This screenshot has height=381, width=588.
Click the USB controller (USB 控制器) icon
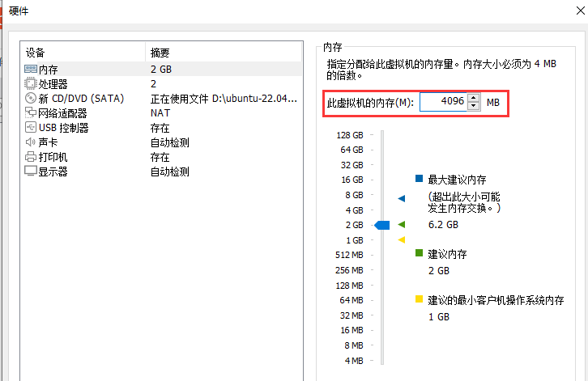31,127
